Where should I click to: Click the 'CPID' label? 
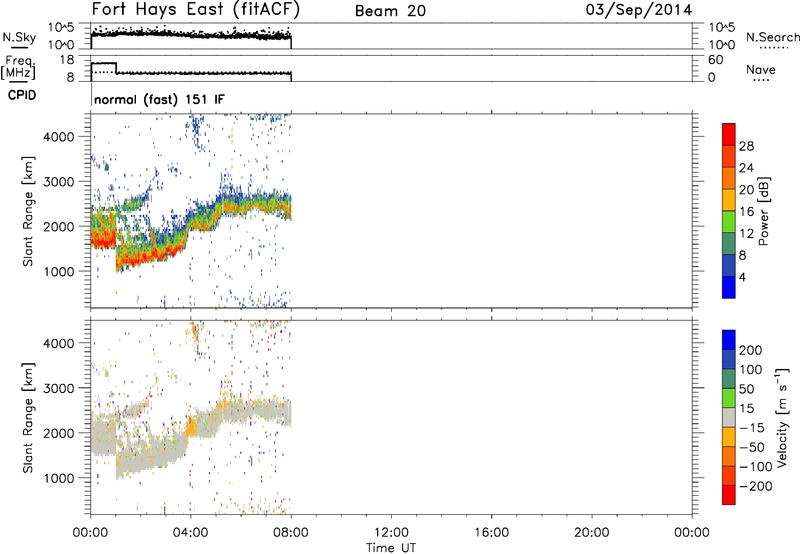[22, 95]
